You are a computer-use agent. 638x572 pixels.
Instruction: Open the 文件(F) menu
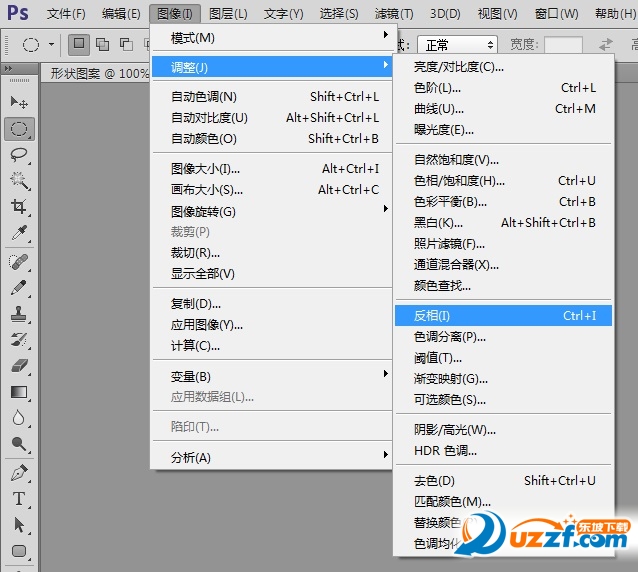click(66, 14)
